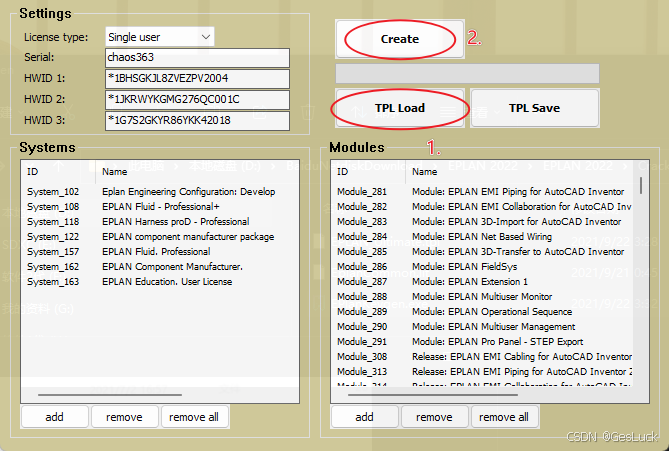Viewport: 669px width, 451px height.
Task: Select Module_288 Multiuser Monitor row
Action: 483,297
